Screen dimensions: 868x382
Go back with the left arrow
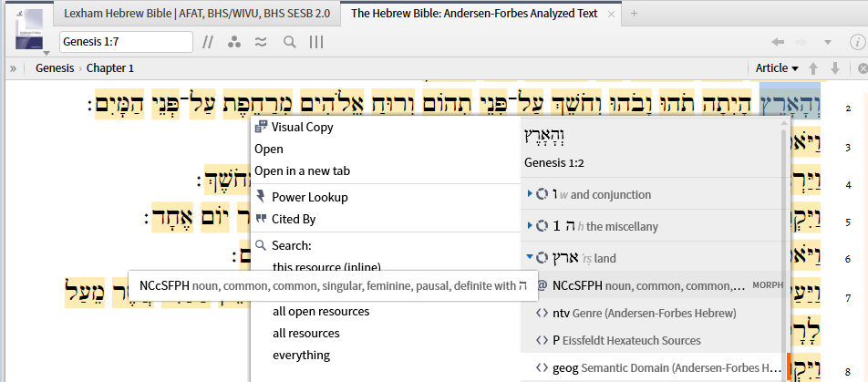pos(778,42)
